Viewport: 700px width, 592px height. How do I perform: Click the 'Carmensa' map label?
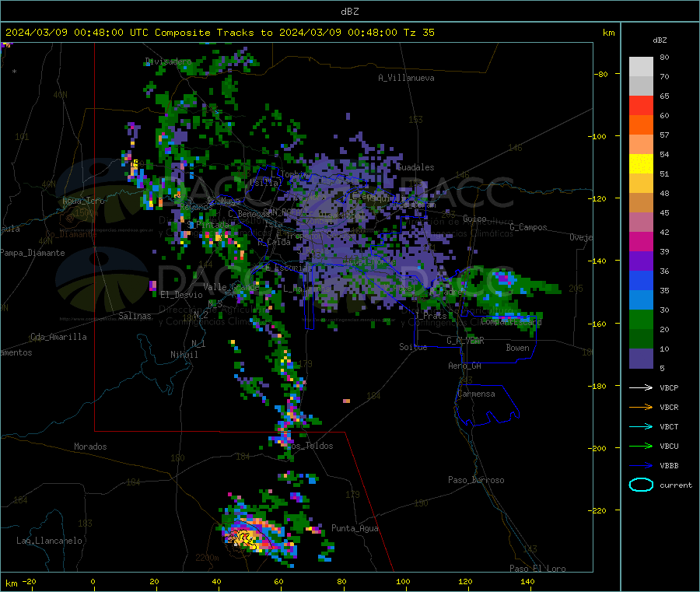(x=476, y=394)
